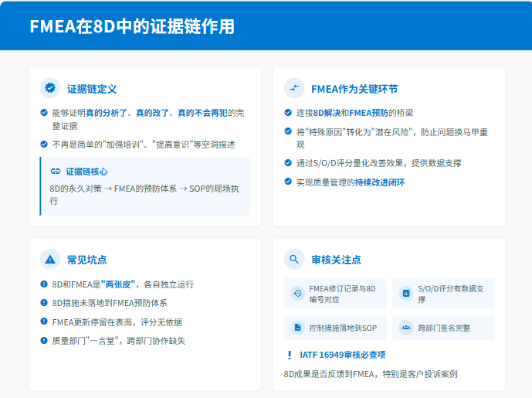Image resolution: width=532 pixels, height=398 pixels.
Task: Click the people icon in 跨部门签名完整 tile
Action: (405, 328)
